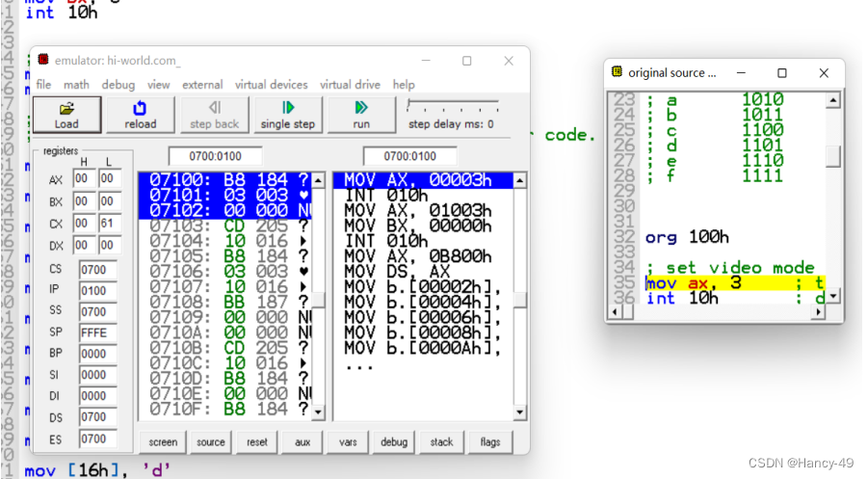Click the original source window title icon
Screen dimensions: 868x479
click(x=617, y=72)
